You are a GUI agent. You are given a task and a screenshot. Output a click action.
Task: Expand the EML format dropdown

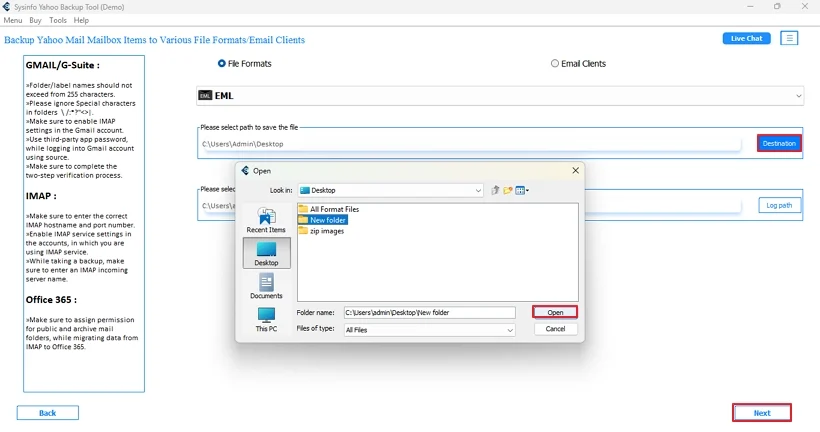coord(798,96)
